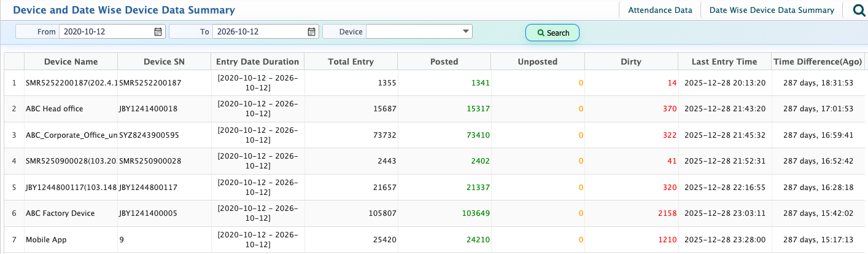Expand the Device dropdown arrow
868x254 pixels.
pos(466,31)
